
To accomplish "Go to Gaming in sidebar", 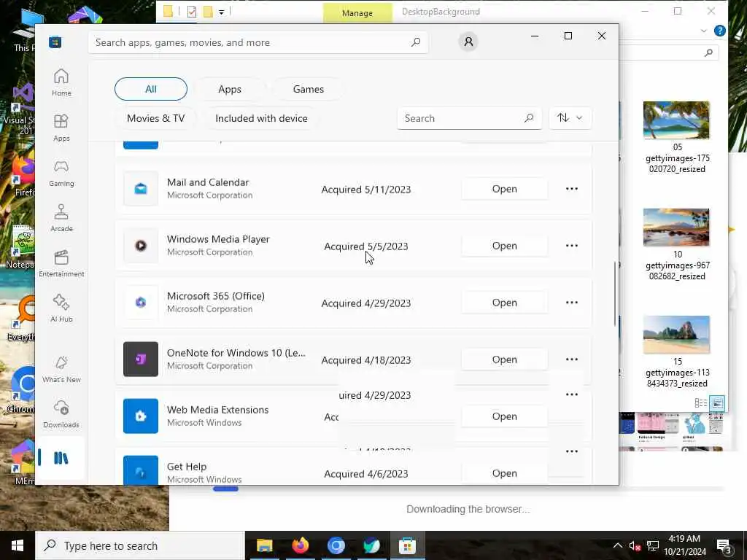I will [61, 173].
